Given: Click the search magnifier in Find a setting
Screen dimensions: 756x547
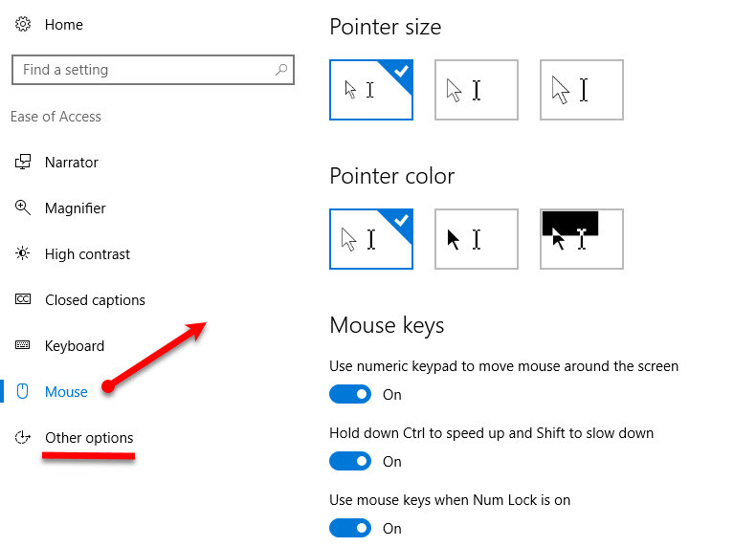Looking at the screenshot, I should click(x=281, y=70).
